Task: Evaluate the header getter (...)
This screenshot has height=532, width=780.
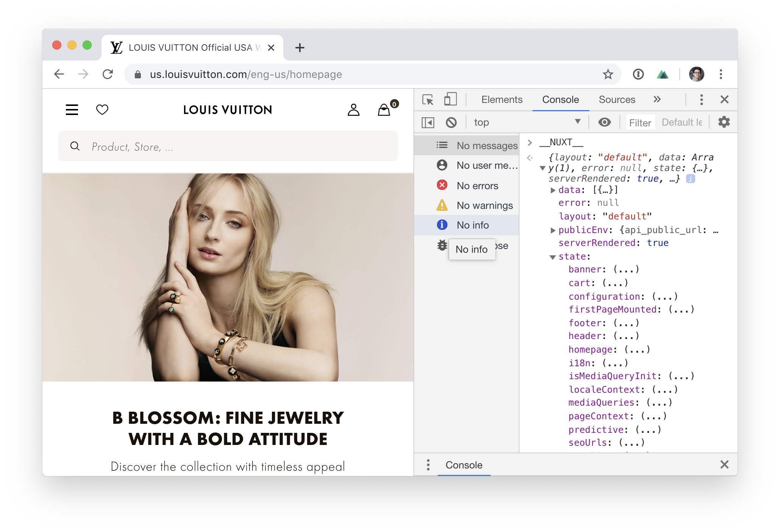Action: tap(626, 336)
